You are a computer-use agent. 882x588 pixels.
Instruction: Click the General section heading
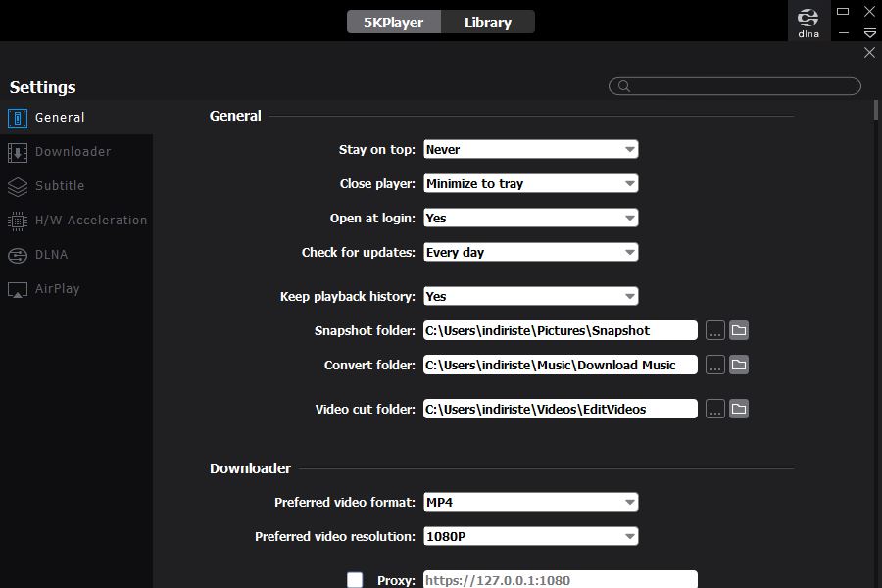(235, 116)
